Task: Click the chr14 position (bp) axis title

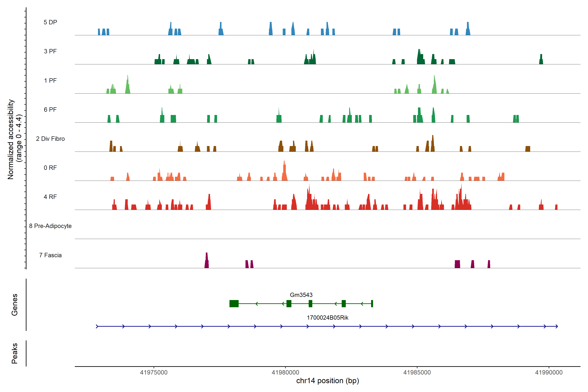Action: click(327, 381)
